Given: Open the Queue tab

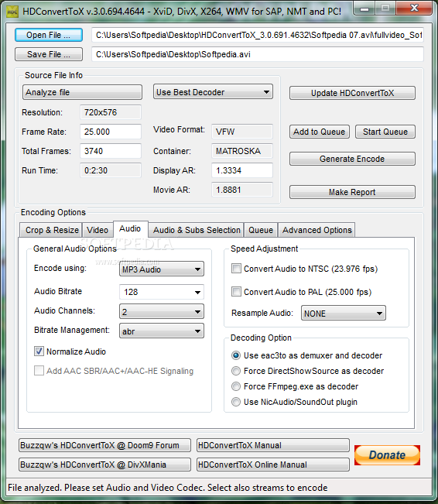Looking at the screenshot, I should (x=261, y=230).
